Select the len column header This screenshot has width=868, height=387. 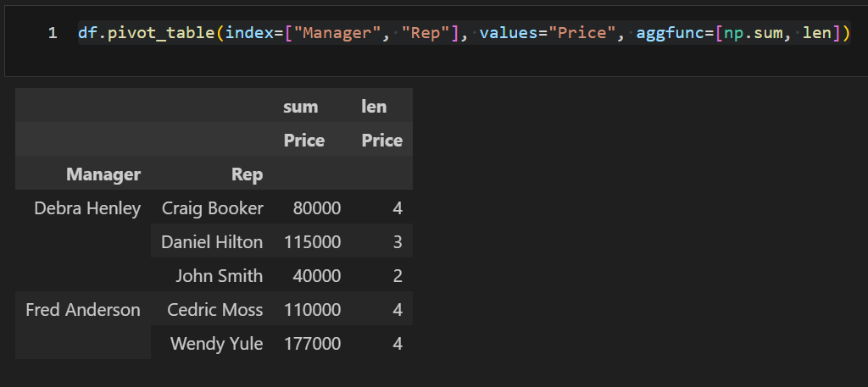pos(374,107)
